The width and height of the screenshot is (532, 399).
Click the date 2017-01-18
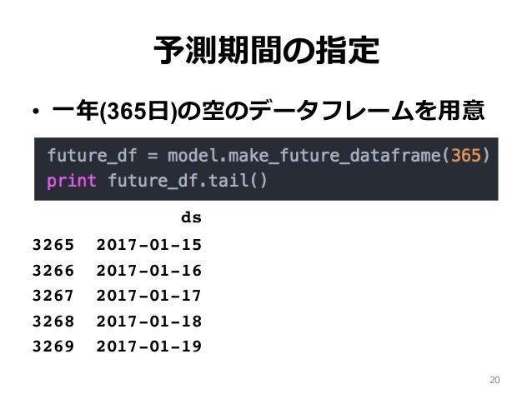click(149, 322)
